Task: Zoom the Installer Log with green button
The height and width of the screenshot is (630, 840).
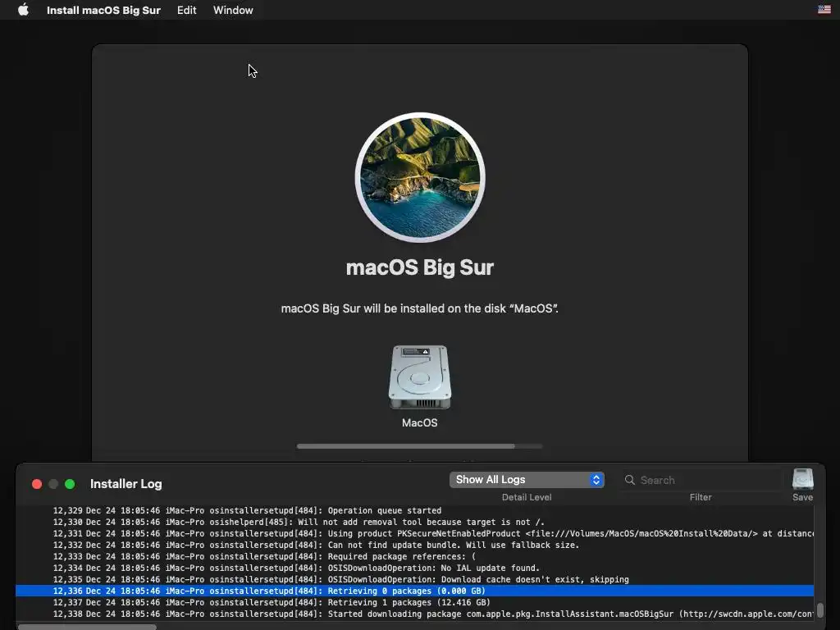Action: (70, 484)
